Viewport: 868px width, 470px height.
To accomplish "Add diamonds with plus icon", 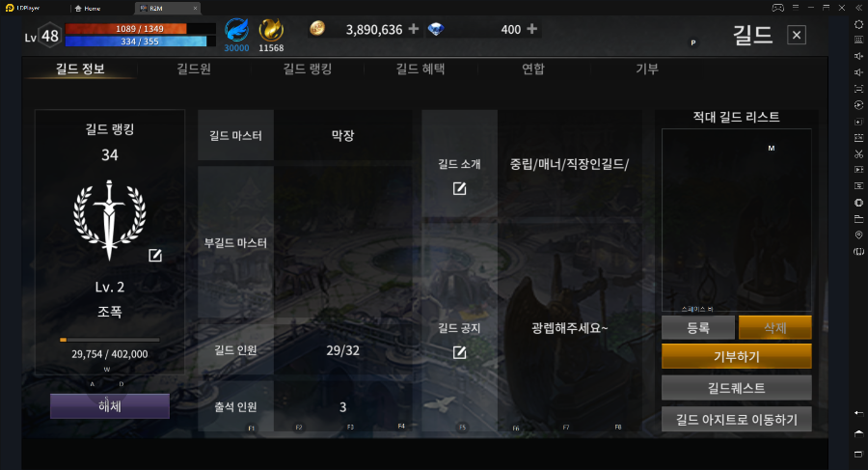I will coord(532,29).
